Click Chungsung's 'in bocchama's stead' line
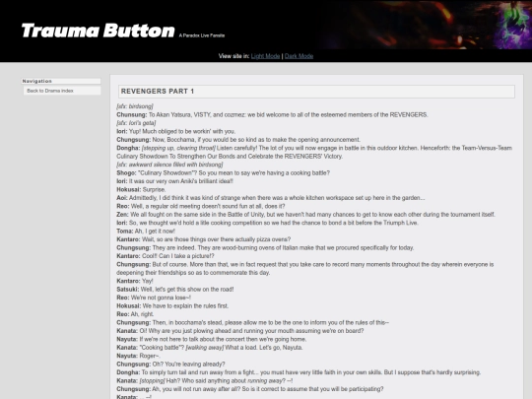The image size is (532, 399). tap(253, 322)
